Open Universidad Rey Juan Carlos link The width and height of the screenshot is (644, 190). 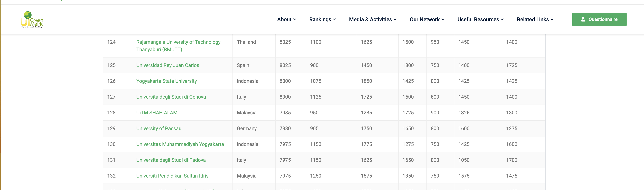click(168, 65)
